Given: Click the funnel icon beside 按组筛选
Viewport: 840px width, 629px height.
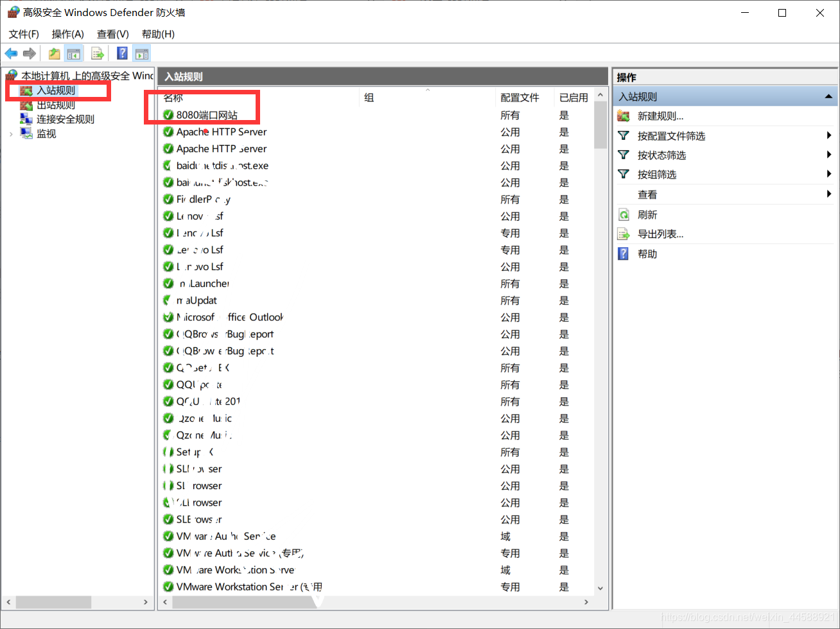Looking at the screenshot, I should pyautogui.click(x=624, y=174).
